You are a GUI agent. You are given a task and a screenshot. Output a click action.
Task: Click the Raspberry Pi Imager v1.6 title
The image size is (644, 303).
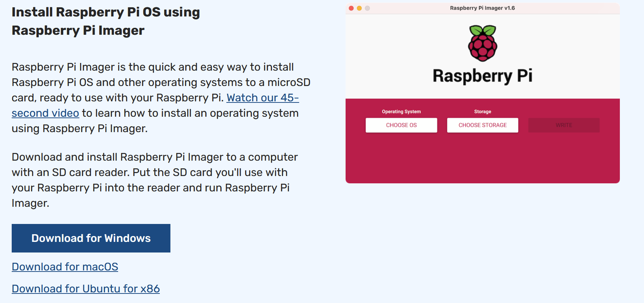click(x=482, y=8)
